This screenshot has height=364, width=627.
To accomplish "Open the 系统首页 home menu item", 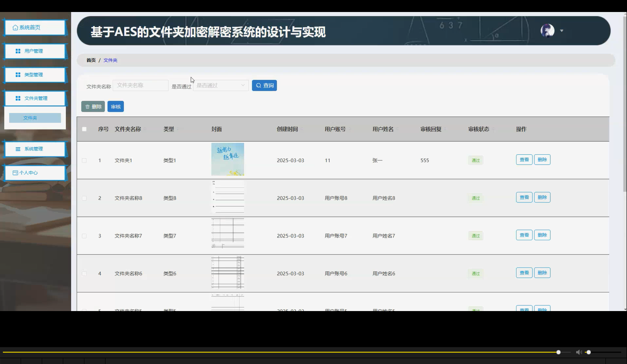I will [35, 28].
